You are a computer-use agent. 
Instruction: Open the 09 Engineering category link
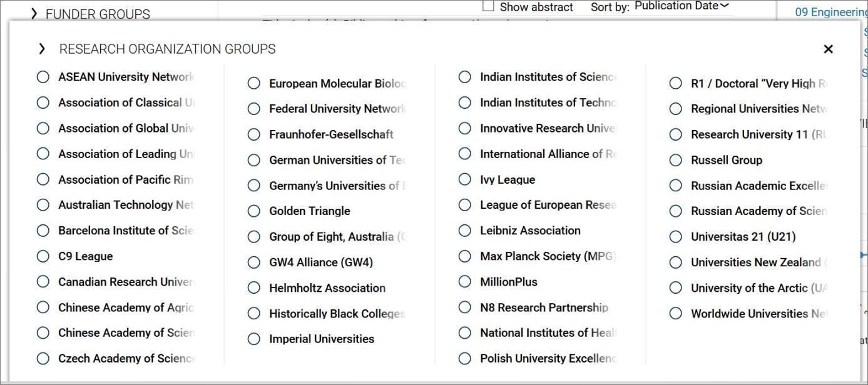(x=831, y=12)
